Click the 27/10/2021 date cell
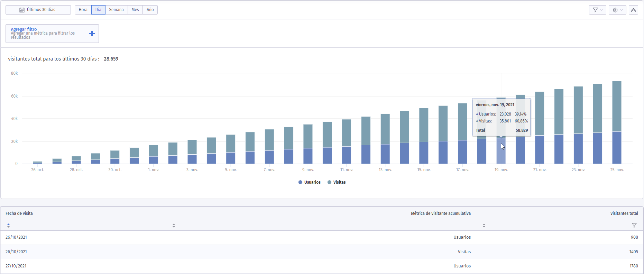The image size is (644, 274). tap(16, 266)
